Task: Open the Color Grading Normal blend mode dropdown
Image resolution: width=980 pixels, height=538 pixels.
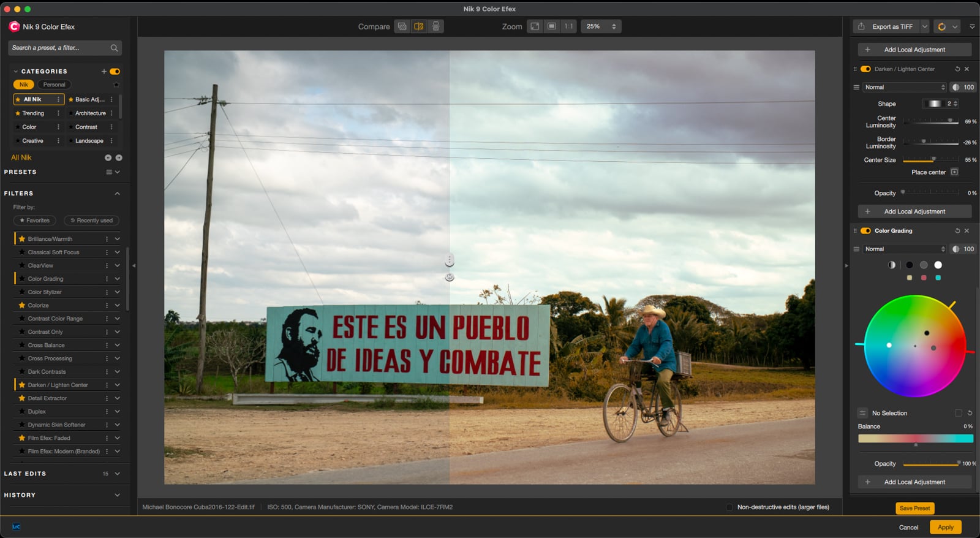Action: point(905,249)
